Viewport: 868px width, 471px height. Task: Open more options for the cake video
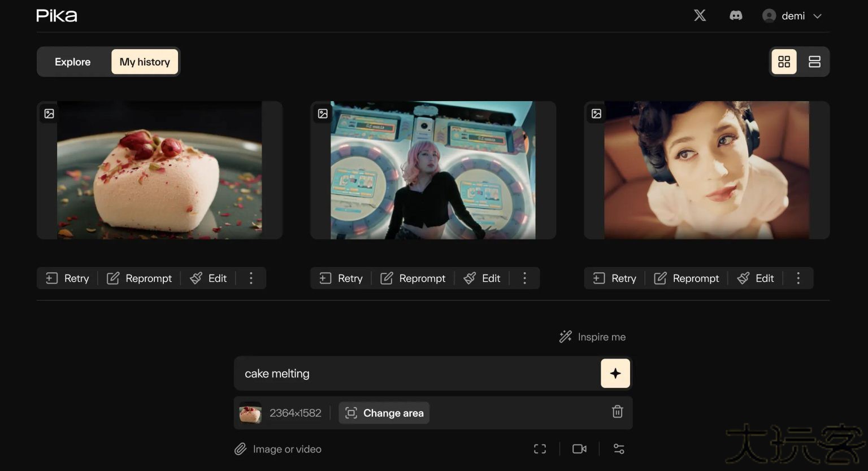click(251, 278)
